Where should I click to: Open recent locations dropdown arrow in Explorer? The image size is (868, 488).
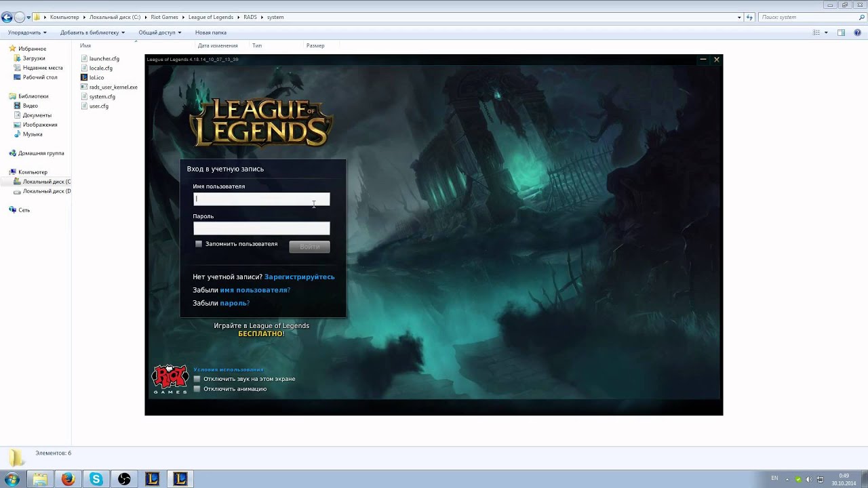(x=28, y=18)
